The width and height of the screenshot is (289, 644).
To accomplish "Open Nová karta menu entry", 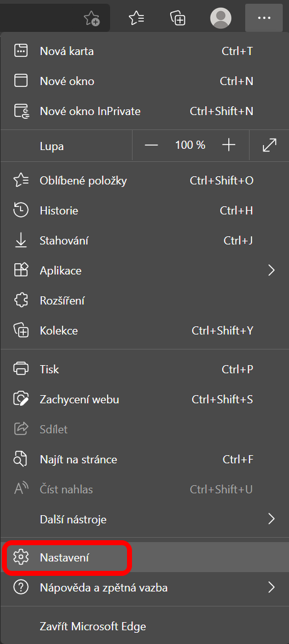I will tap(144, 51).
